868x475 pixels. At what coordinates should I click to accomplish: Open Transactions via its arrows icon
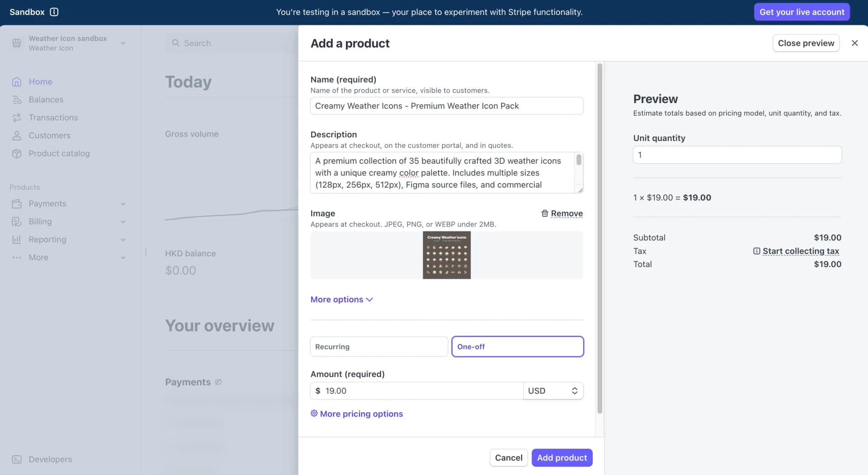click(x=17, y=118)
